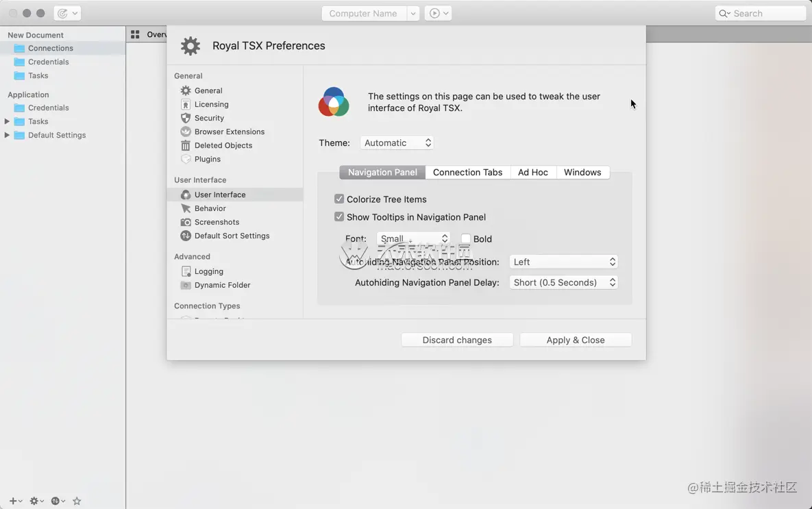Expand the Default Settings folder
Viewport: 812px width, 509px height.
[x=7, y=135]
